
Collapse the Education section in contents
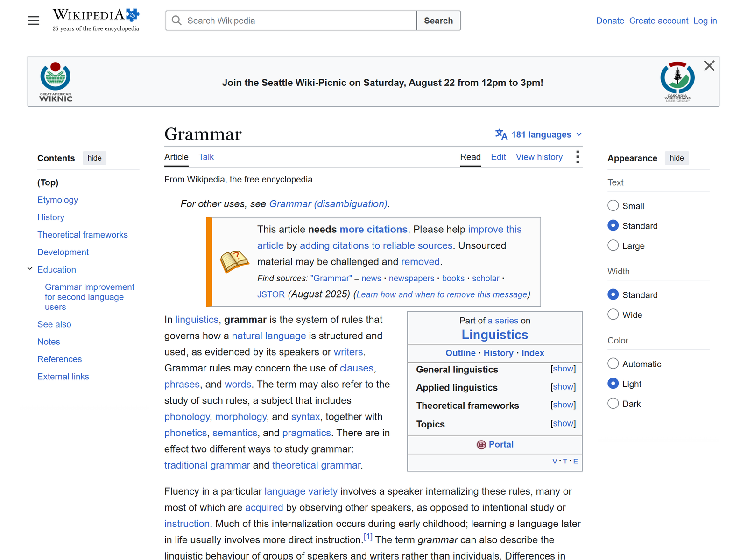(30, 269)
